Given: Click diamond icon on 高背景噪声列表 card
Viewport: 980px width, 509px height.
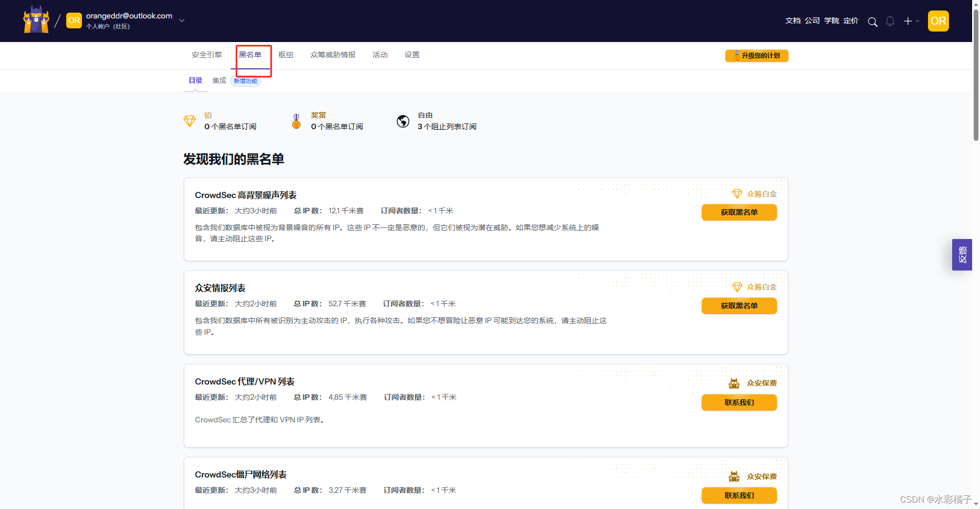Looking at the screenshot, I should coord(737,194).
